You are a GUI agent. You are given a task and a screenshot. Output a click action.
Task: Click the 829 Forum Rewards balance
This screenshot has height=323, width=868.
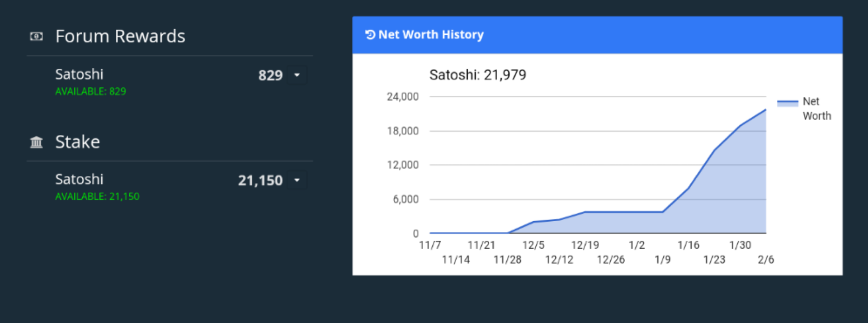270,76
